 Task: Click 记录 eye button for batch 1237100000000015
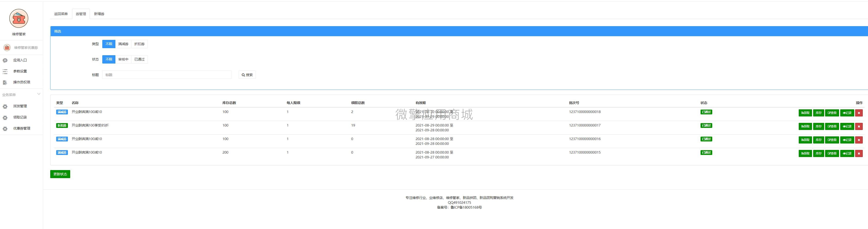click(x=847, y=153)
